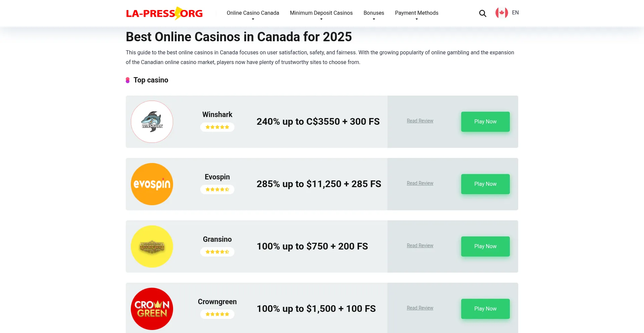Click the Winshark shark logo

[x=152, y=122]
